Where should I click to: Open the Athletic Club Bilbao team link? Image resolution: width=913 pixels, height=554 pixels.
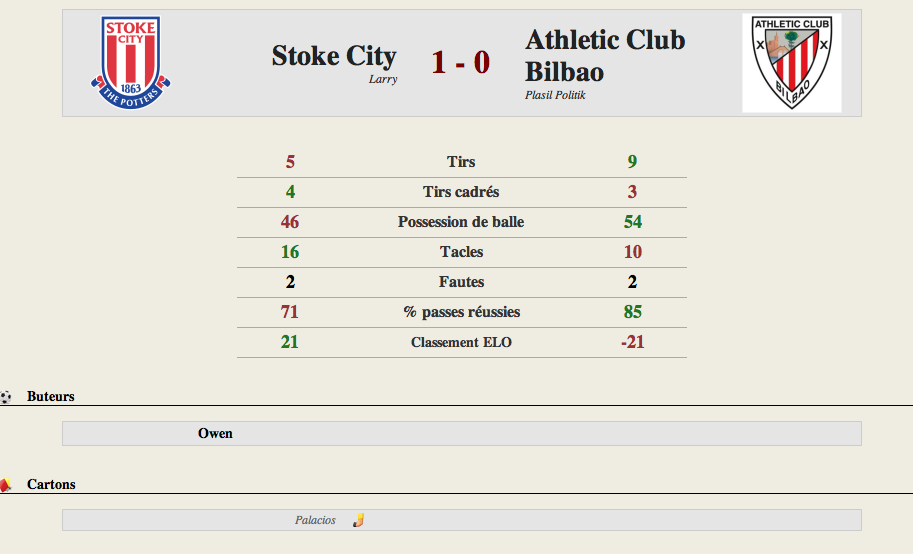coord(605,56)
